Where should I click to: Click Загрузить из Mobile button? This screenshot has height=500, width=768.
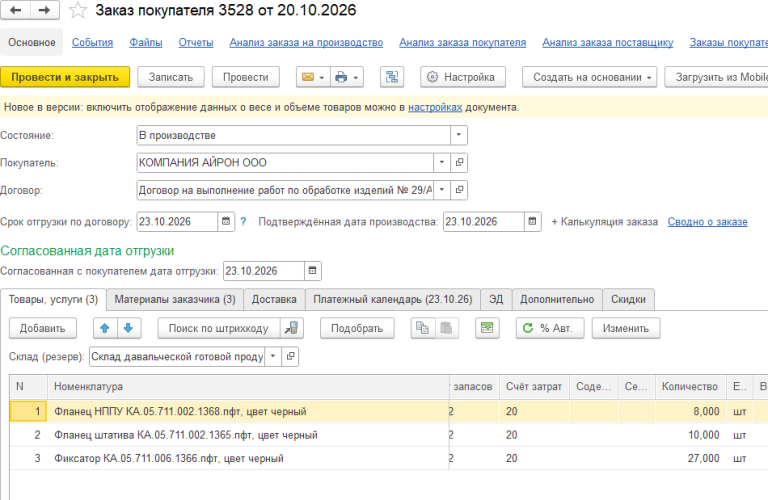tap(717, 77)
